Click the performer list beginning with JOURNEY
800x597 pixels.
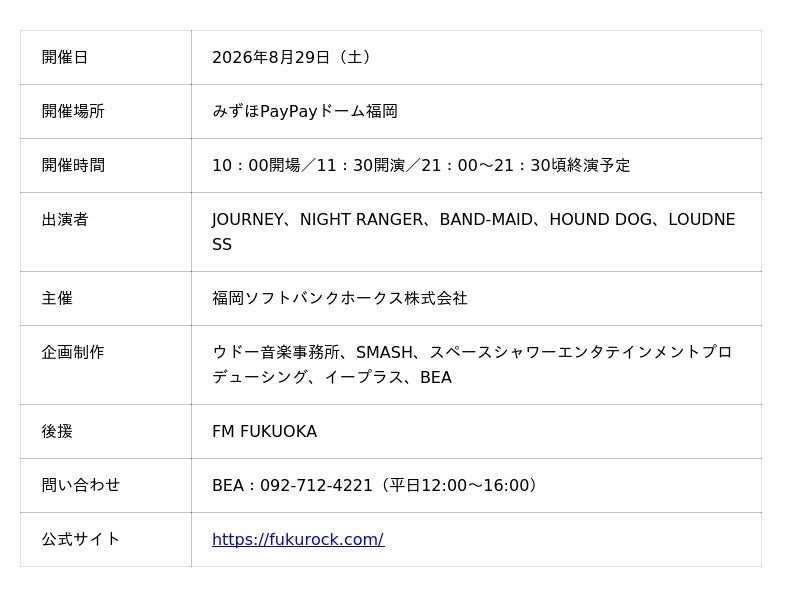tap(473, 219)
